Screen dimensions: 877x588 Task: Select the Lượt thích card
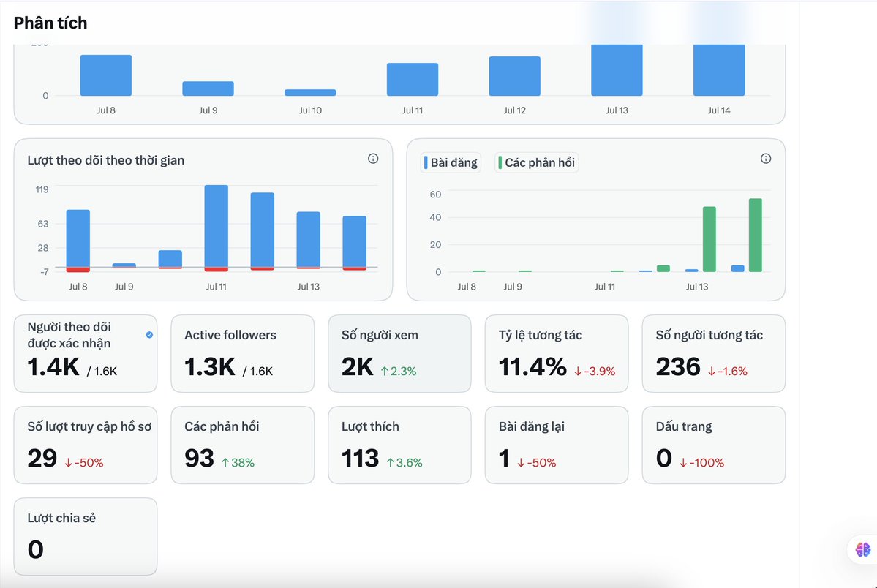coord(399,445)
